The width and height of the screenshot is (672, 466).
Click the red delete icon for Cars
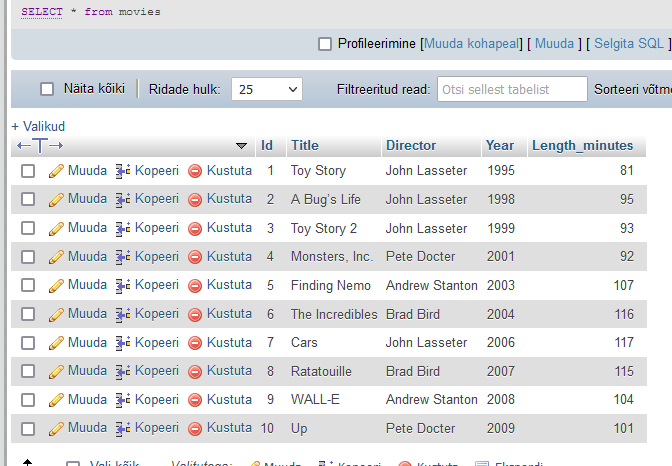click(195, 342)
